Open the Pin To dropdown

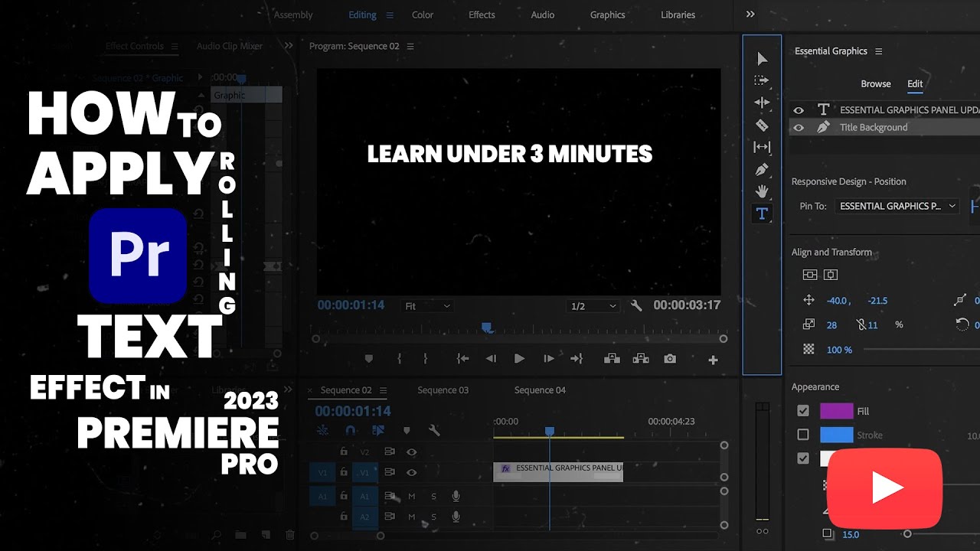[x=897, y=206]
